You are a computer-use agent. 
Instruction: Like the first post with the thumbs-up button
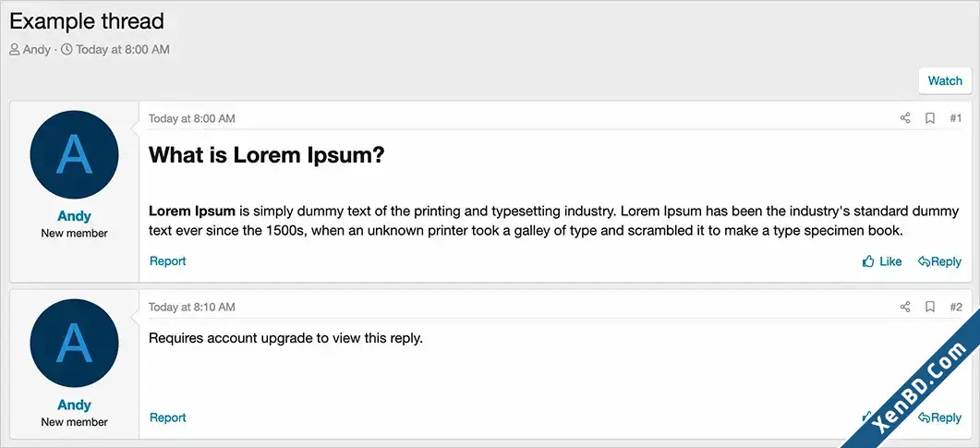pyautogui.click(x=882, y=261)
